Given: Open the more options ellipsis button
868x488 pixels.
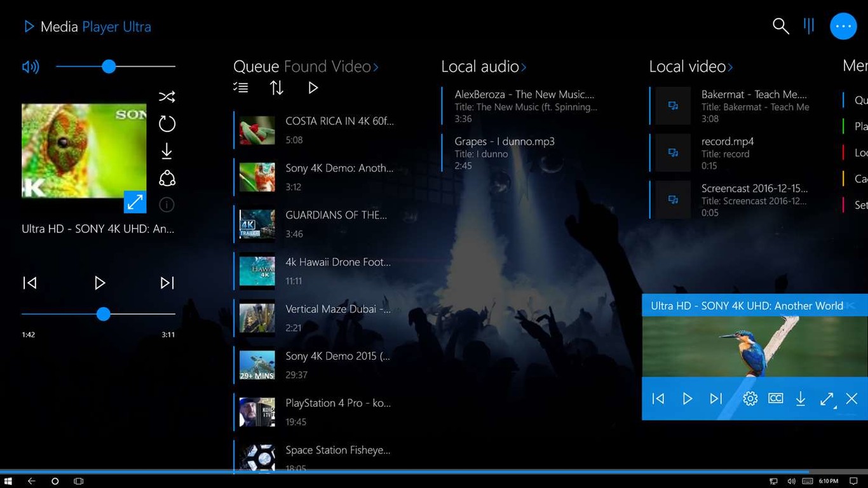Looking at the screenshot, I should (843, 26).
